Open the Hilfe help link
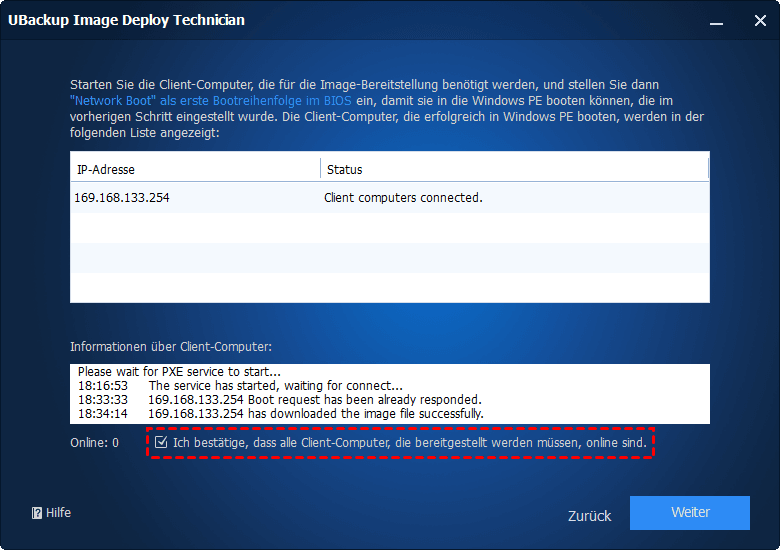Viewport: 780px width, 550px height. click(58, 513)
